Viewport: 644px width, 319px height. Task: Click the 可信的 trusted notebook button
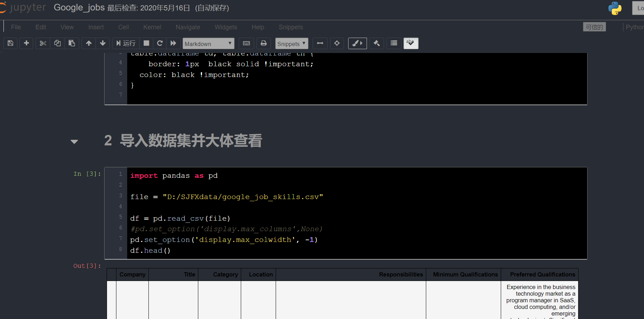tap(594, 26)
